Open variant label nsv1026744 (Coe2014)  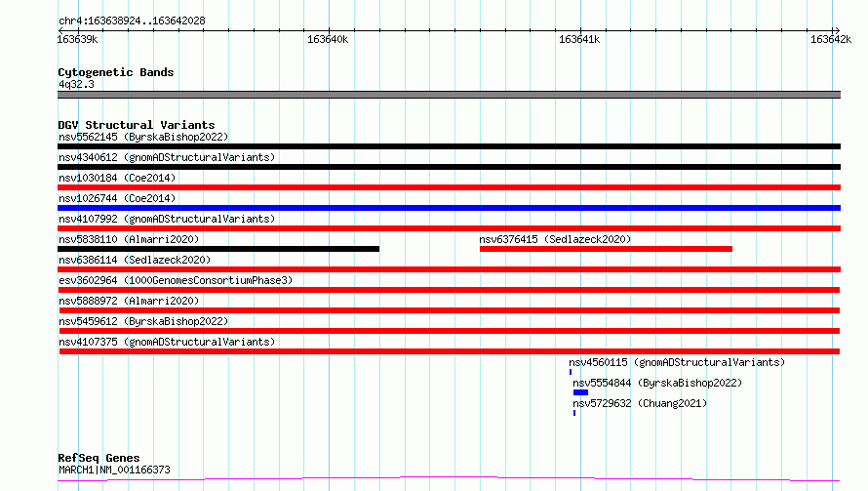117,198
